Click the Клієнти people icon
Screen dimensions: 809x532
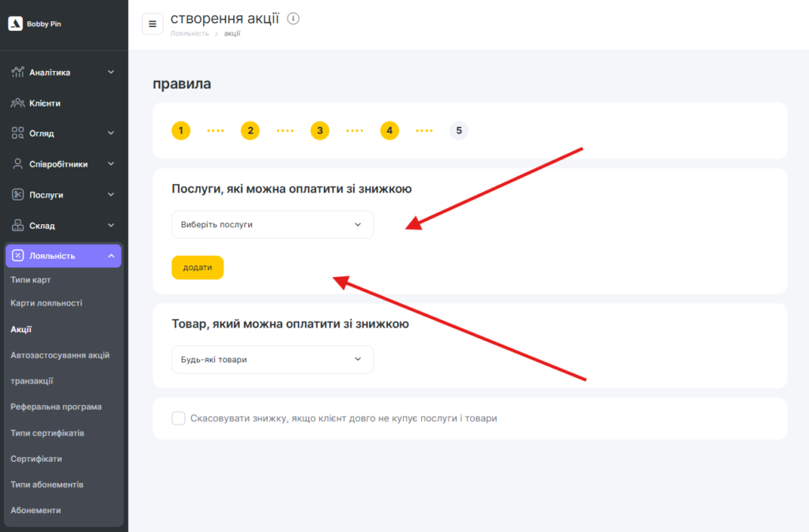point(17,103)
